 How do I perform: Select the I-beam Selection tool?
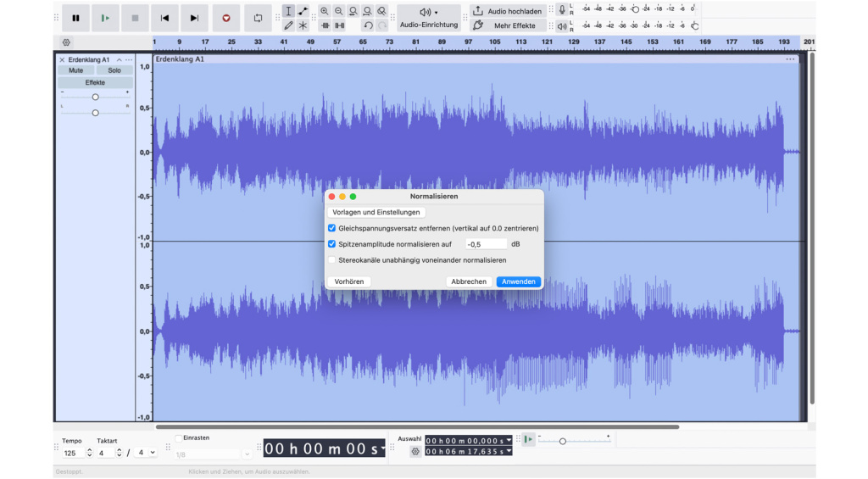click(288, 11)
